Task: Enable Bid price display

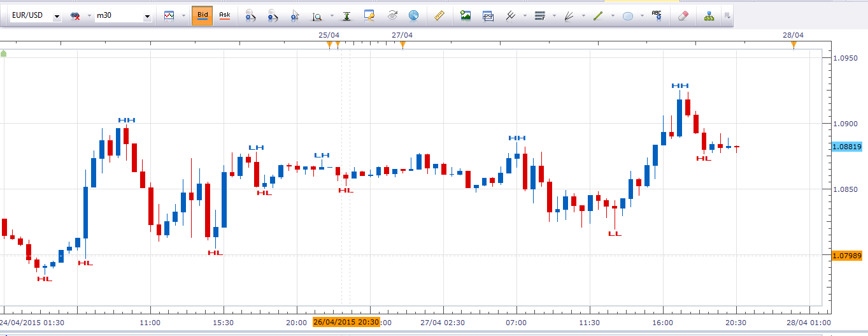Action: click(202, 15)
